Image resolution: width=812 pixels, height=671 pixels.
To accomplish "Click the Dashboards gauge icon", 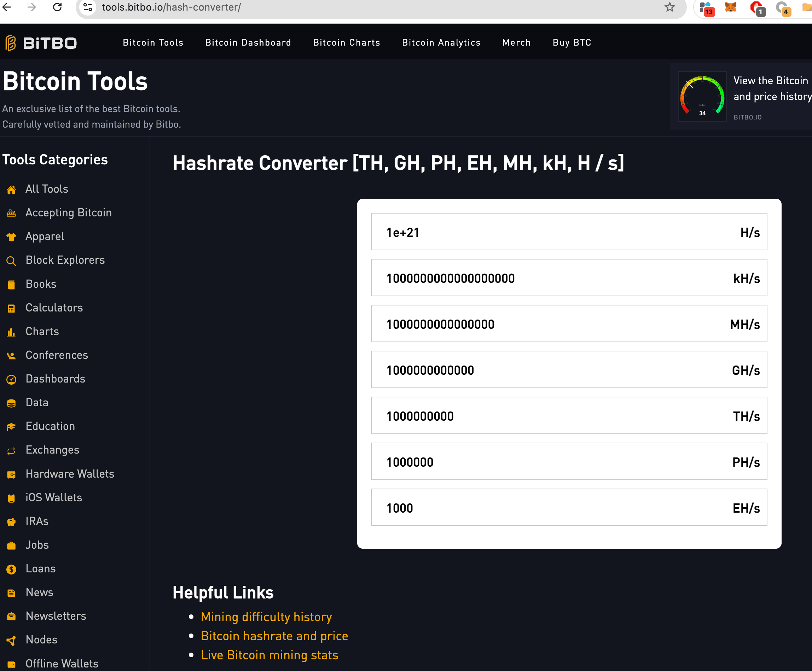I will tap(11, 379).
